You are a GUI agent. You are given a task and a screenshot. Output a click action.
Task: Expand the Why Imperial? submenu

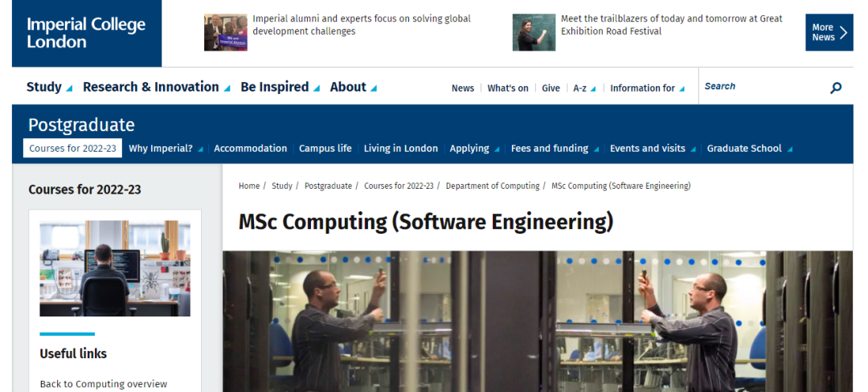[166, 148]
